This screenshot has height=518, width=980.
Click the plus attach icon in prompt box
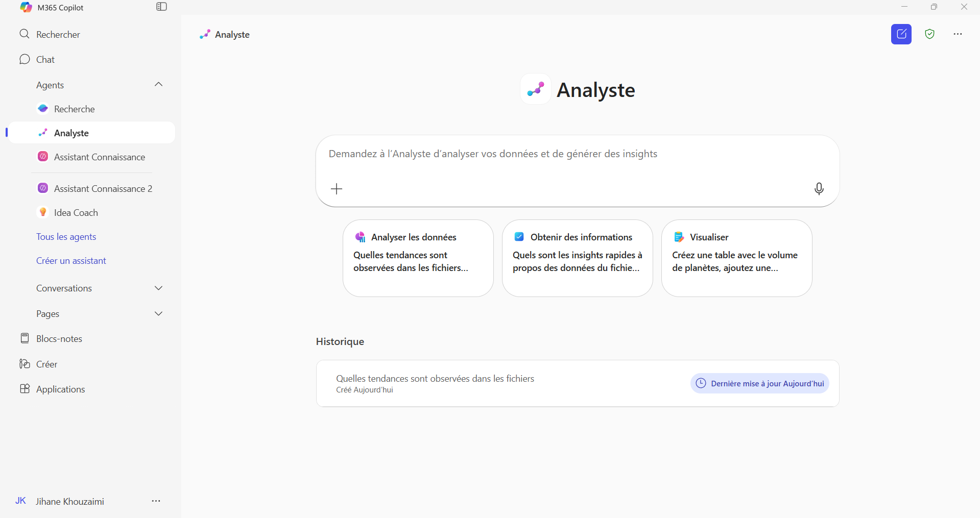click(337, 189)
